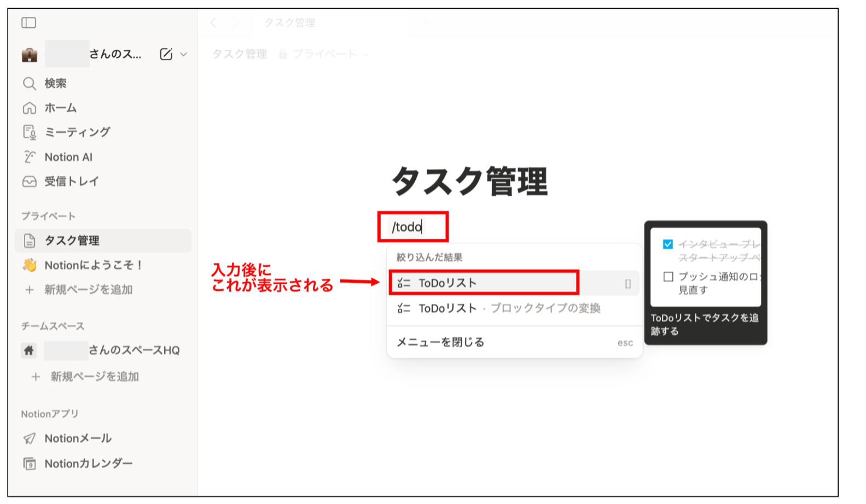Screen dimensions: 866x504
Task: Click the /todo text block
Action: coord(407,227)
